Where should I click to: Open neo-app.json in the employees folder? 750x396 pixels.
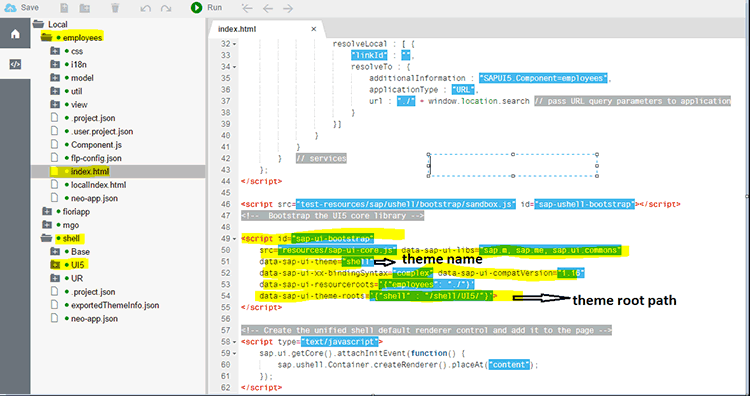click(x=94, y=198)
